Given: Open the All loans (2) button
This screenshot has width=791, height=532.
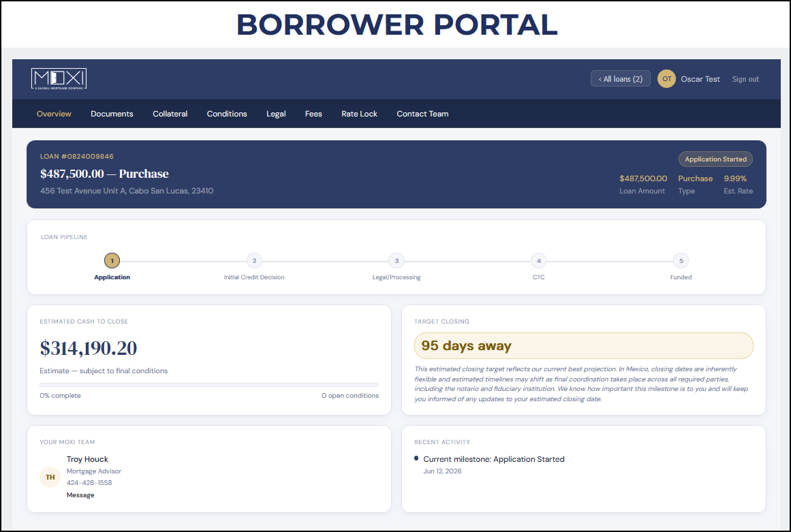Looking at the screenshot, I should pos(620,78).
